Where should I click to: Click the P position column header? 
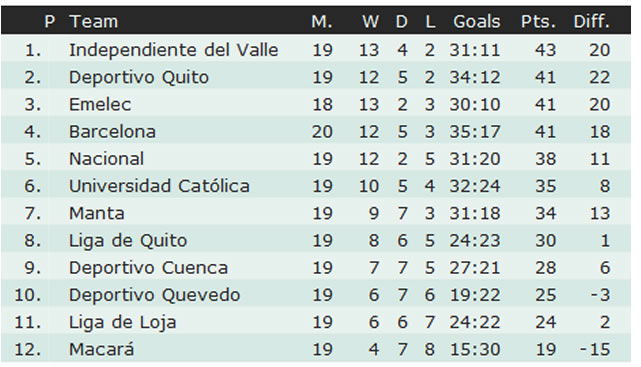click(x=49, y=21)
